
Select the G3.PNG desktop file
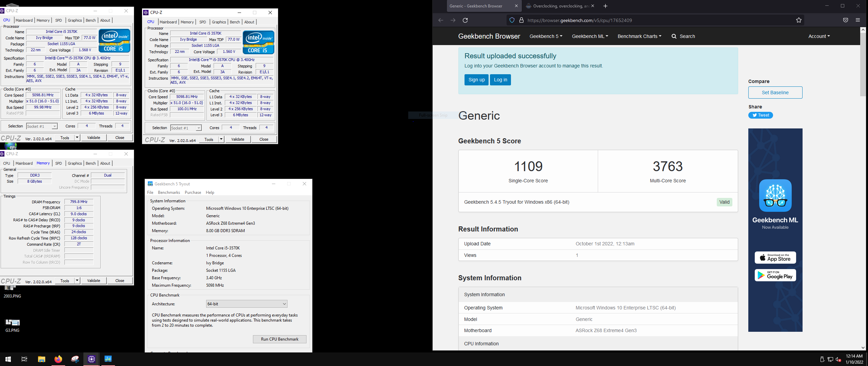click(x=13, y=326)
